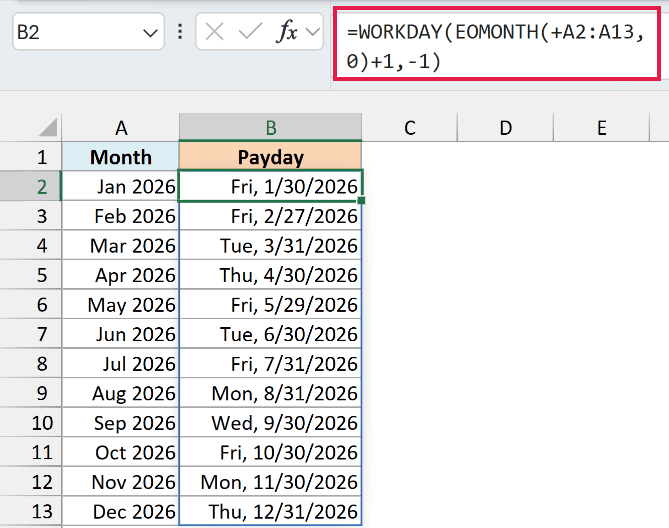Select cell Feb 2026
Viewport: 669px width, 528px height.
point(121,215)
